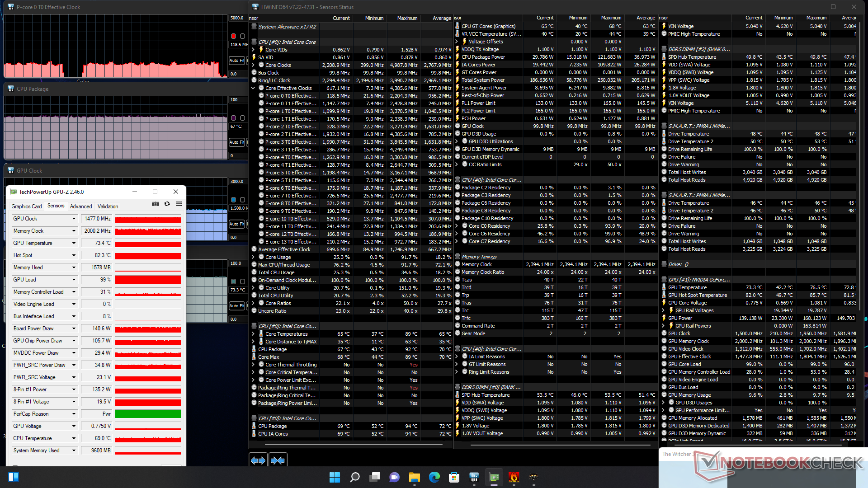This screenshot has height=488, width=868.
Task: Toggle blue radio button in GPU Clock graph
Action: point(233,200)
